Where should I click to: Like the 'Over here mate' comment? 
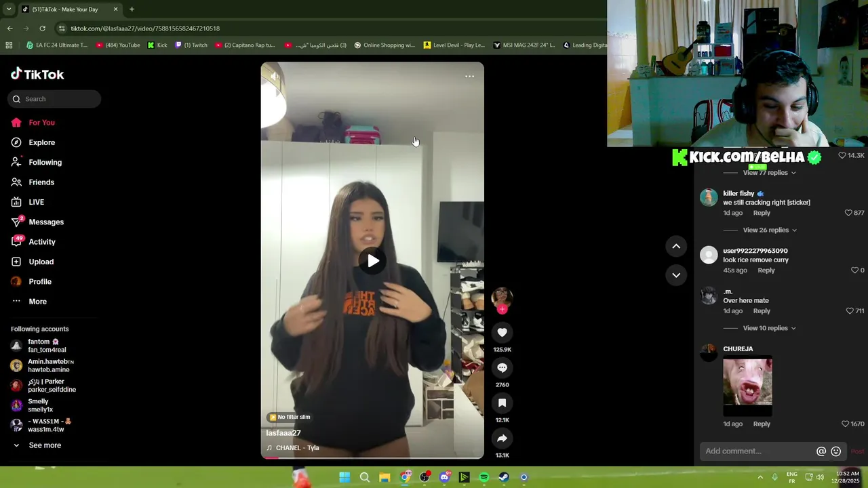pyautogui.click(x=849, y=311)
